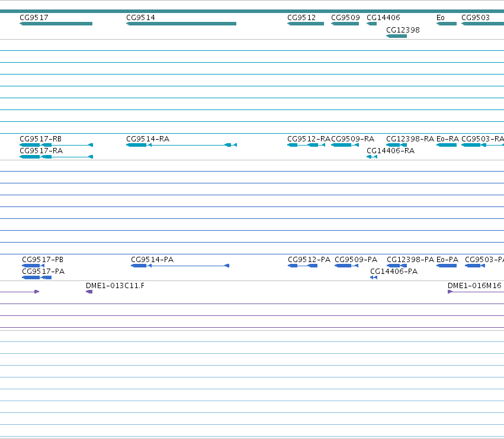Select the CG14406-RA transcript glyph
This screenshot has height=439, width=504.
(372, 157)
